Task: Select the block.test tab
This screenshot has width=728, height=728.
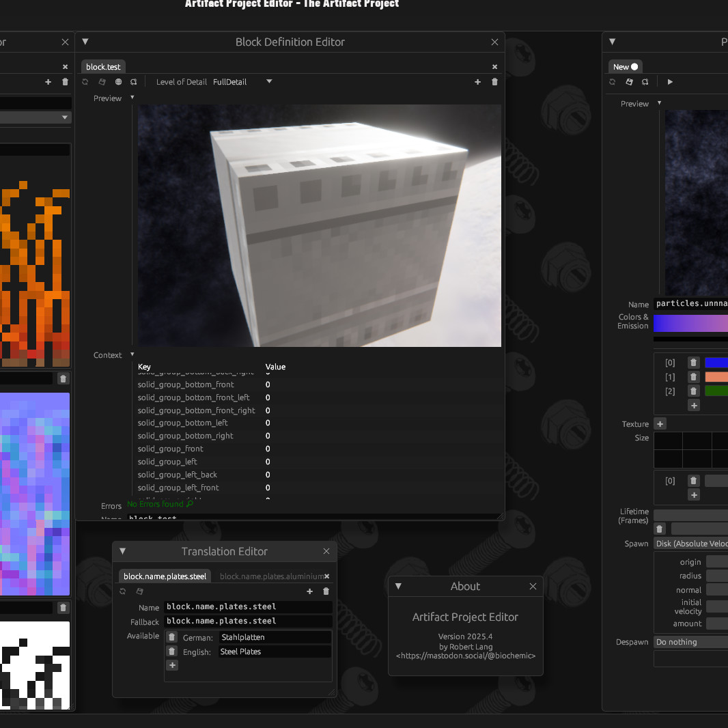Action: (x=103, y=67)
